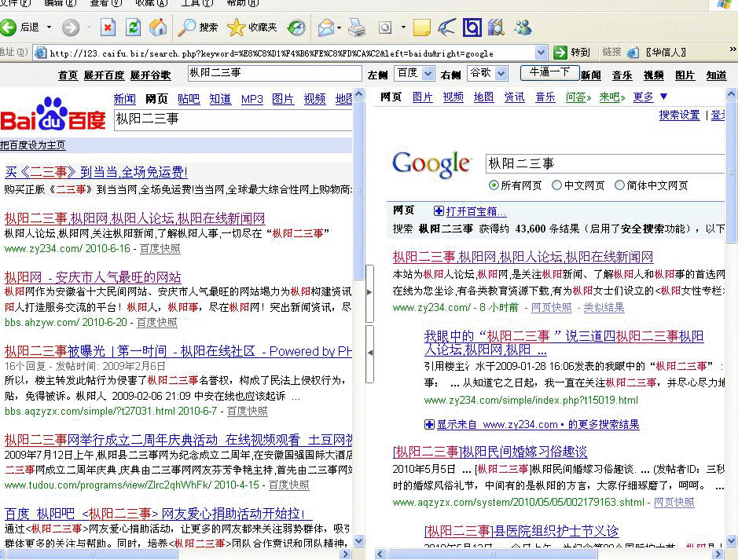Click the bird-shaped toolbar icon
The height and width of the screenshot is (560, 738).
[446, 27]
